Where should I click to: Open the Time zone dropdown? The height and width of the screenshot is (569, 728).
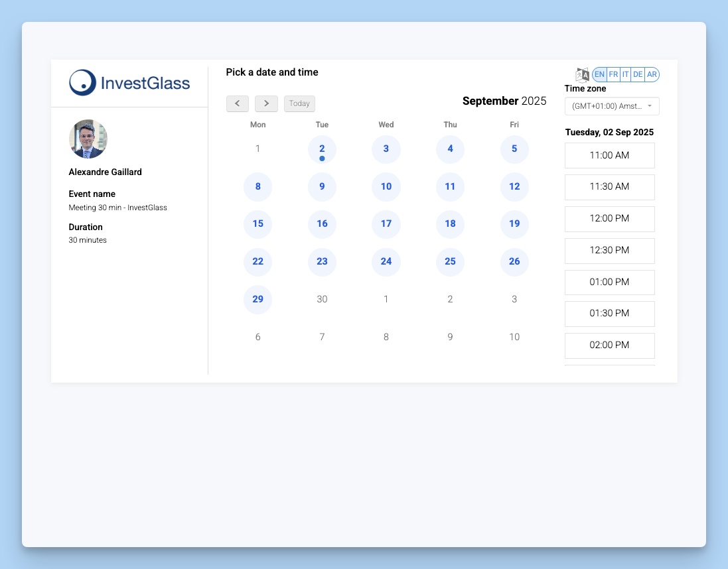612,106
